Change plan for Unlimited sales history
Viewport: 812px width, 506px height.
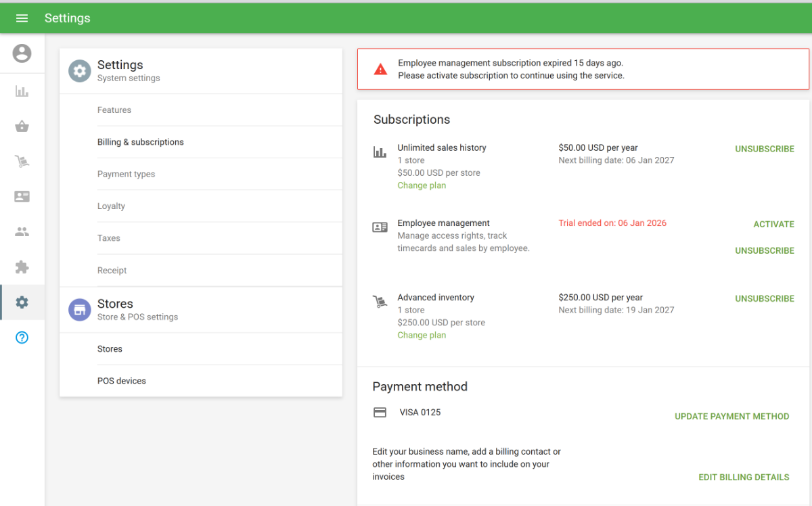422,186
